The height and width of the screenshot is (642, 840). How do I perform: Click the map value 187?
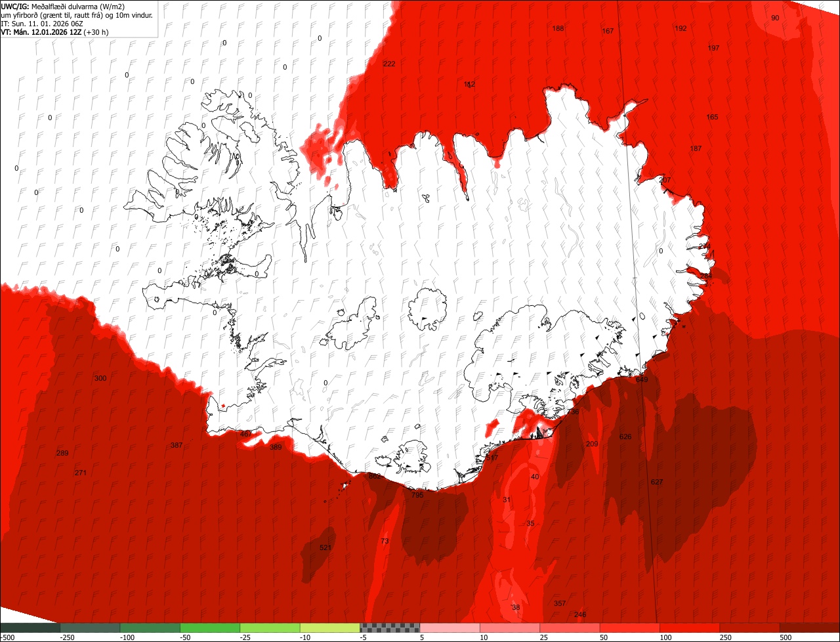696,148
